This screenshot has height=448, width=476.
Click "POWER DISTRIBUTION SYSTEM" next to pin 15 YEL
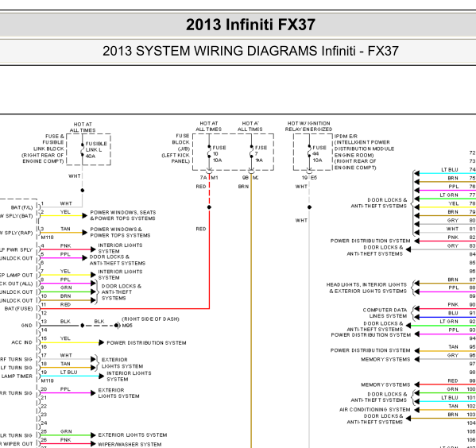point(146,342)
